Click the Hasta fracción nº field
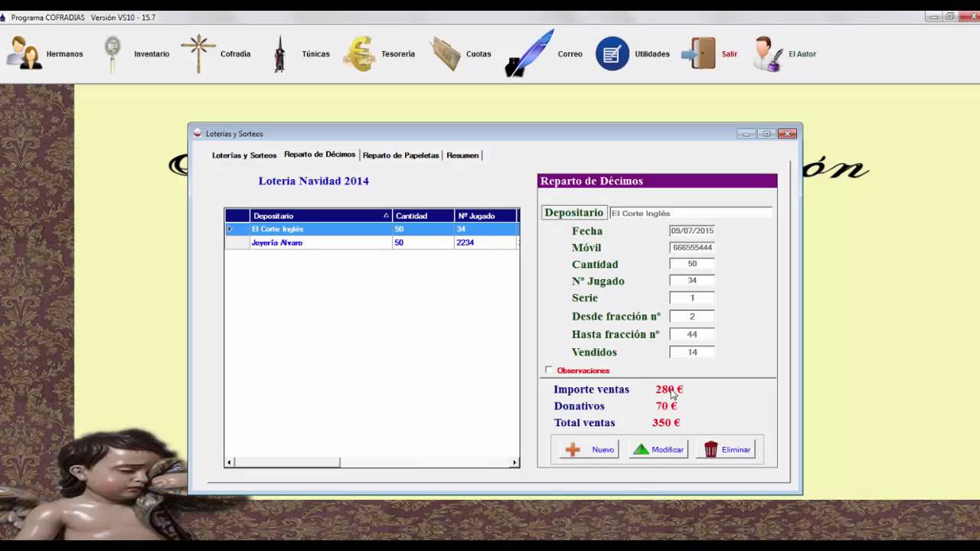 coord(692,334)
